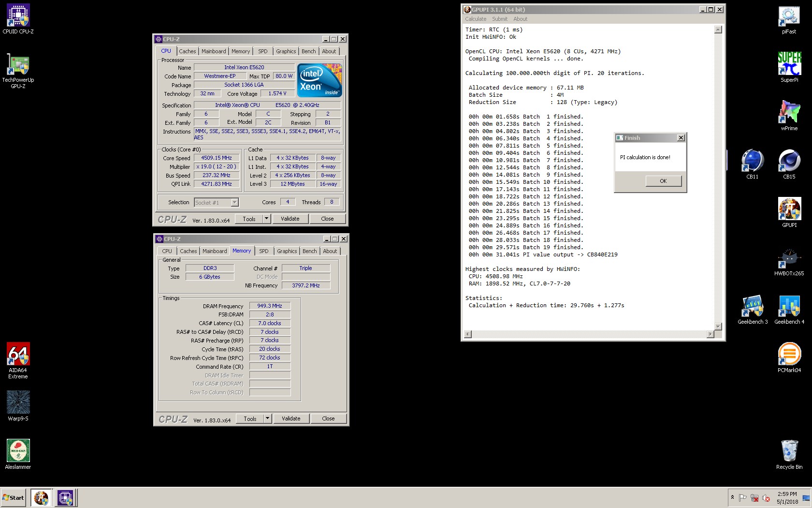The width and height of the screenshot is (812, 508).
Task: Open SPD tab in lower CPU-Z window
Action: (x=263, y=251)
